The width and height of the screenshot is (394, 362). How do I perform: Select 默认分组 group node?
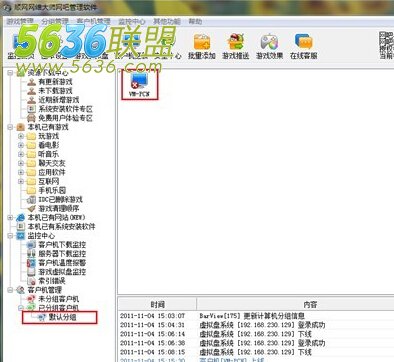point(62,317)
